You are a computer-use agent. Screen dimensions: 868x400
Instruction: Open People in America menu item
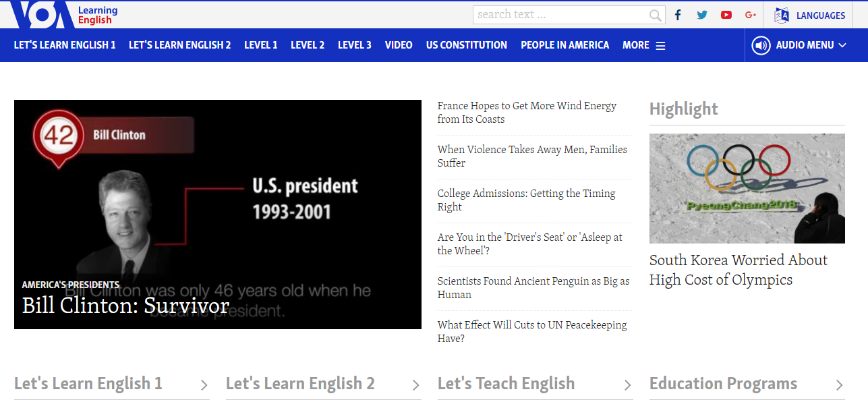(x=565, y=45)
